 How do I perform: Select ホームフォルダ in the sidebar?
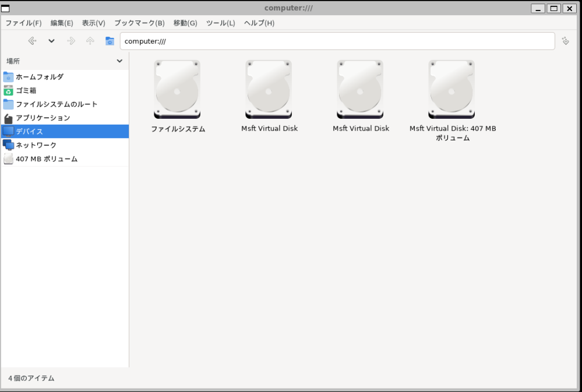click(39, 77)
